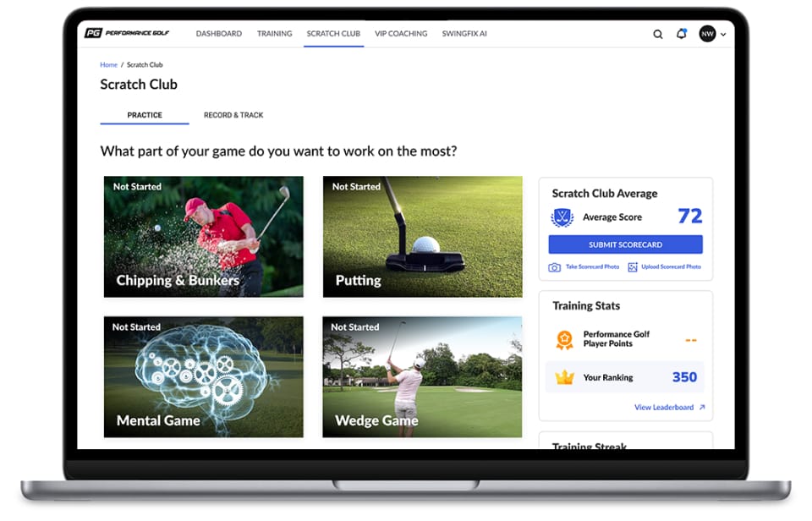Expand the account menu chevron

[723, 35]
